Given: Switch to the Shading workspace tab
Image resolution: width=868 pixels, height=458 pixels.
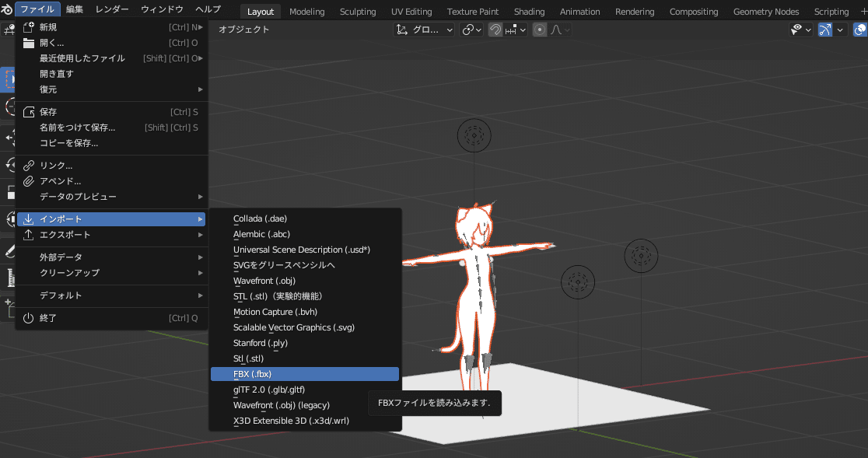Looking at the screenshot, I should [529, 12].
